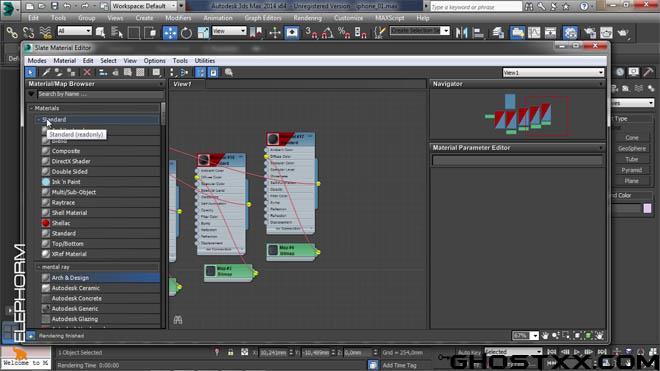Viewport: 660px width, 371px height.
Task: Toggle Percent Snap on main toolbar
Action: point(344,32)
